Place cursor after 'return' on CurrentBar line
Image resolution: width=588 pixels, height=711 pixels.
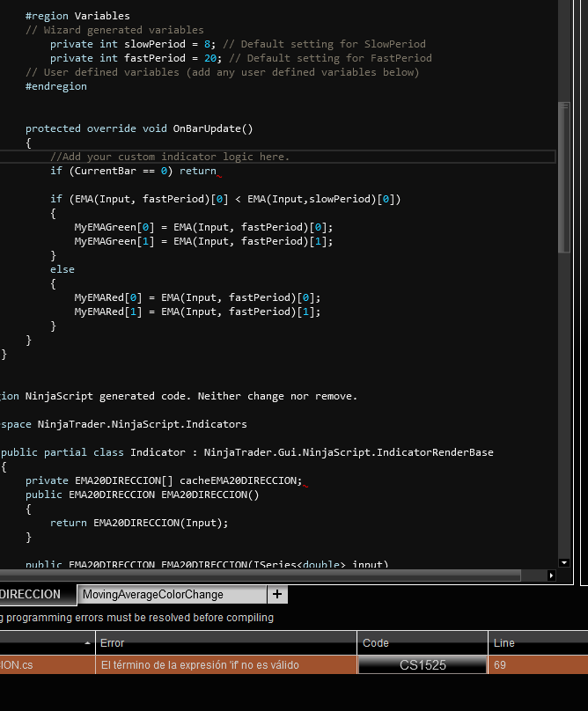point(217,171)
